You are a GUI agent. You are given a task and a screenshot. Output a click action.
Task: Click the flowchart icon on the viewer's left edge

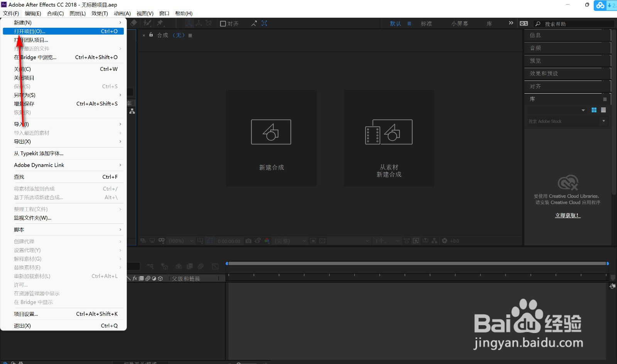point(132,111)
